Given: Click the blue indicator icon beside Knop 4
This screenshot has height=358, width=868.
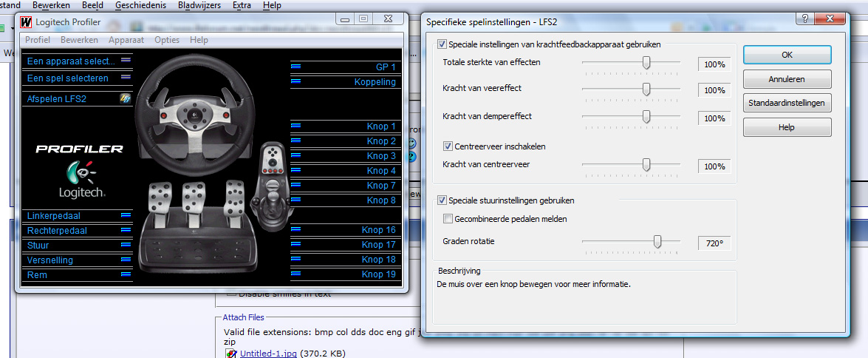Looking at the screenshot, I should 295,170.
